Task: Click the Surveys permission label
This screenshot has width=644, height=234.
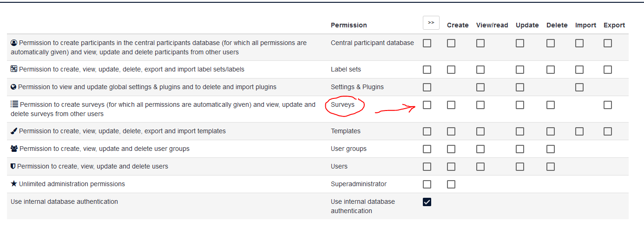Action: click(x=342, y=104)
